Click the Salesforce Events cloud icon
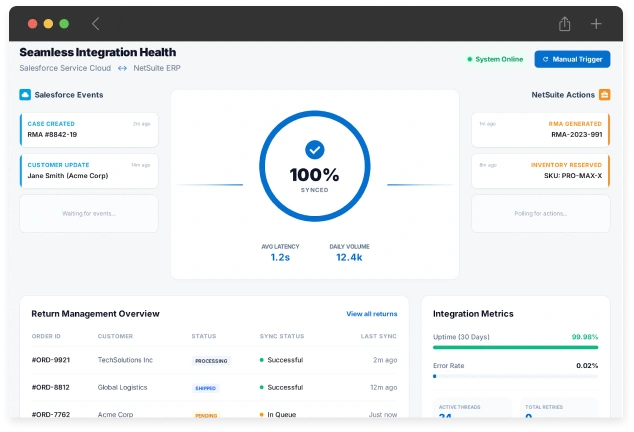Viewport: 634px width, 432px height. click(25, 95)
